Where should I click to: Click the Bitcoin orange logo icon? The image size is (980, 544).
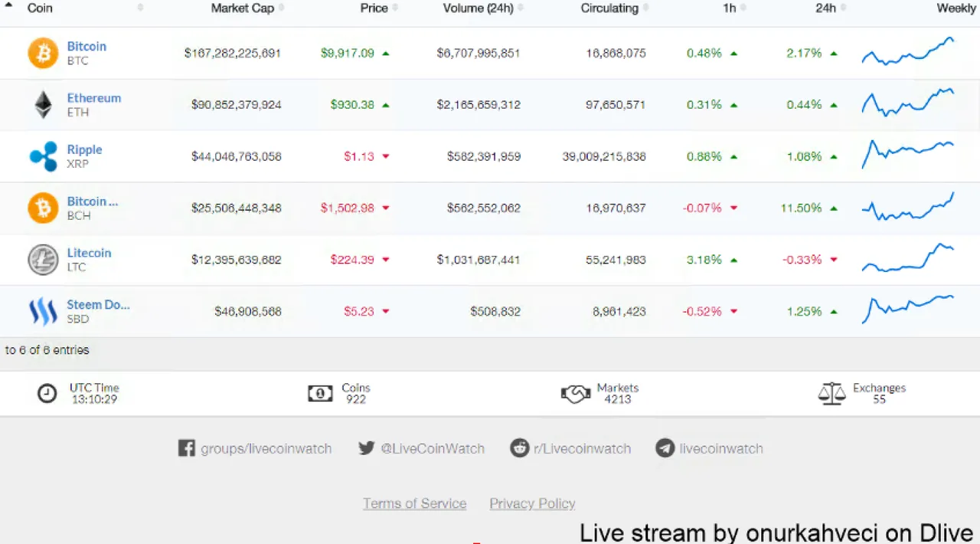tap(43, 54)
